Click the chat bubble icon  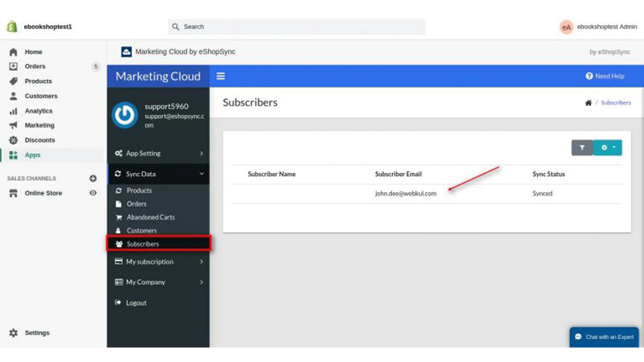578,337
